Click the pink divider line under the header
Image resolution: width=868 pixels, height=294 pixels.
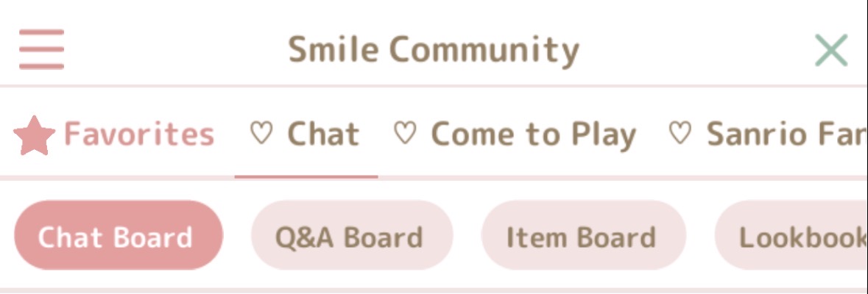433,86
